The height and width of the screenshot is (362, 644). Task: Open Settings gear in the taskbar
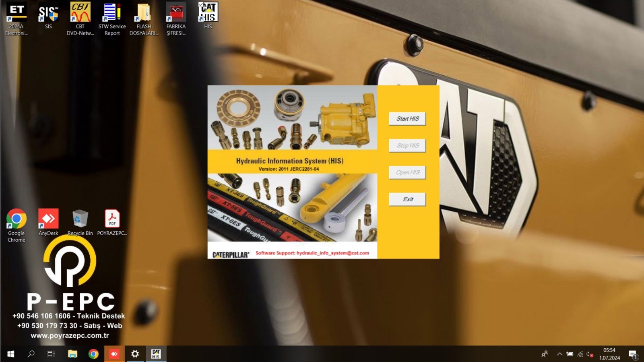point(135,354)
